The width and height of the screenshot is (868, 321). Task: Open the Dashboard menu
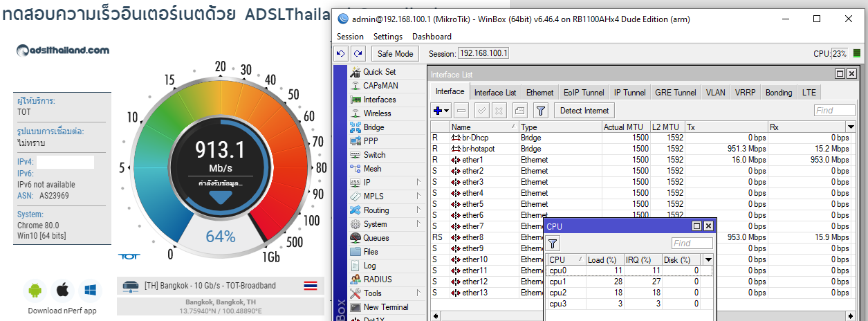coord(432,36)
